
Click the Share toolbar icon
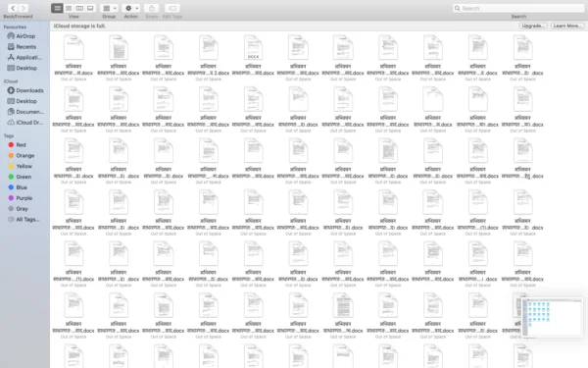coord(152,8)
